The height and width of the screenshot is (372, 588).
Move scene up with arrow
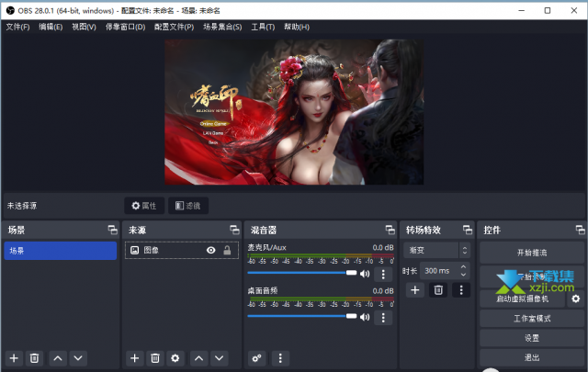click(x=58, y=358)
